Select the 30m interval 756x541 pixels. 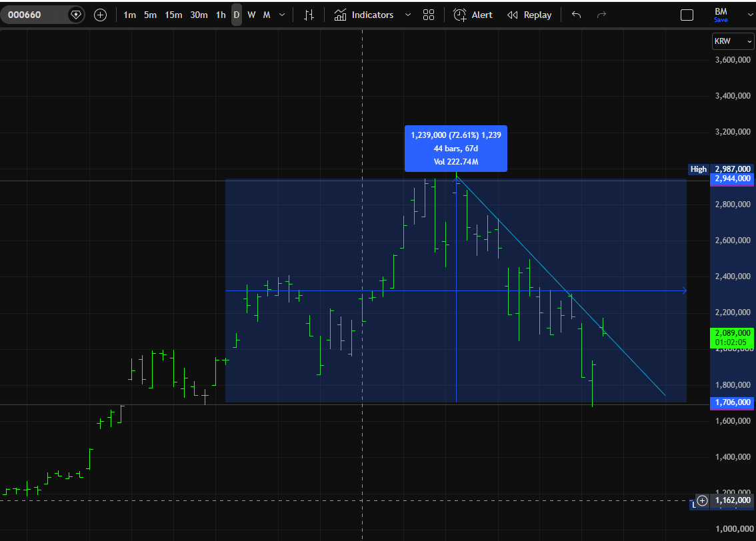pos(199,15)
